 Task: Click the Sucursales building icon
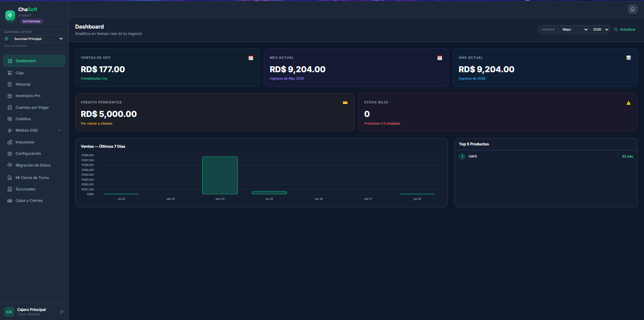coord(10,189)
